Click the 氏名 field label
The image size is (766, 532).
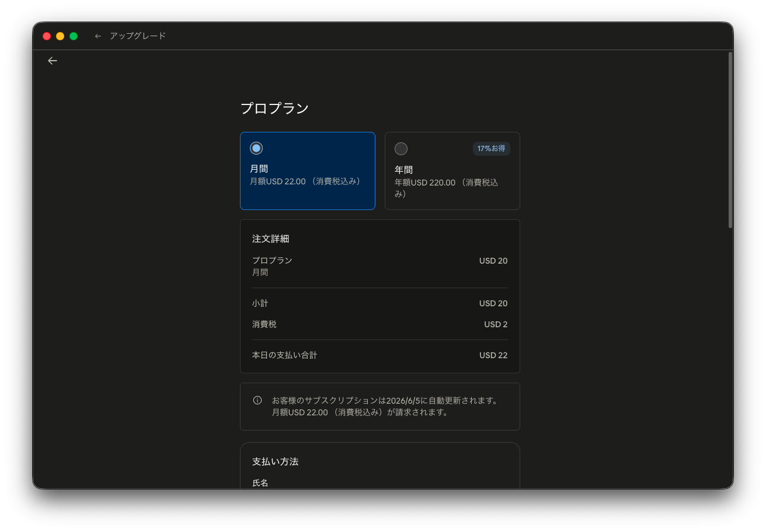[260, 483]
